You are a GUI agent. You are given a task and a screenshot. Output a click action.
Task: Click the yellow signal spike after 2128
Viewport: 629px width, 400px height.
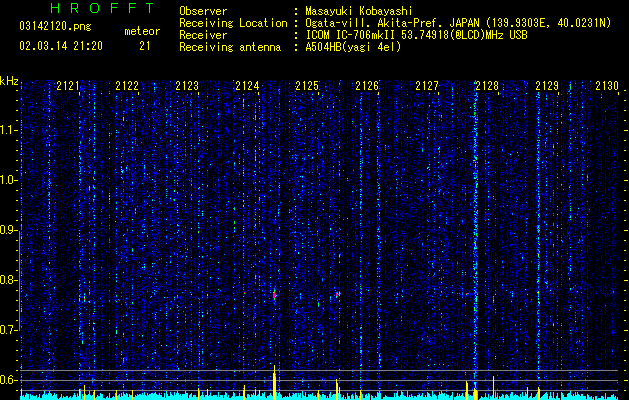493,388
